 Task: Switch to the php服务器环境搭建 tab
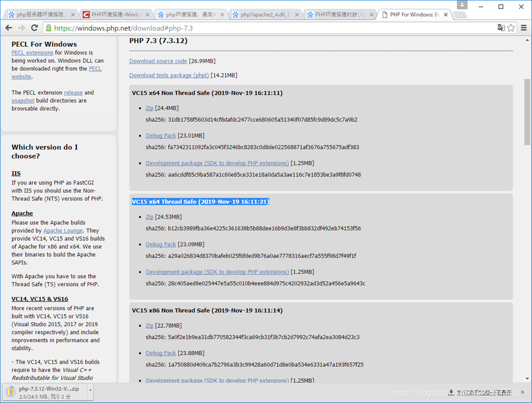[40, 15]
